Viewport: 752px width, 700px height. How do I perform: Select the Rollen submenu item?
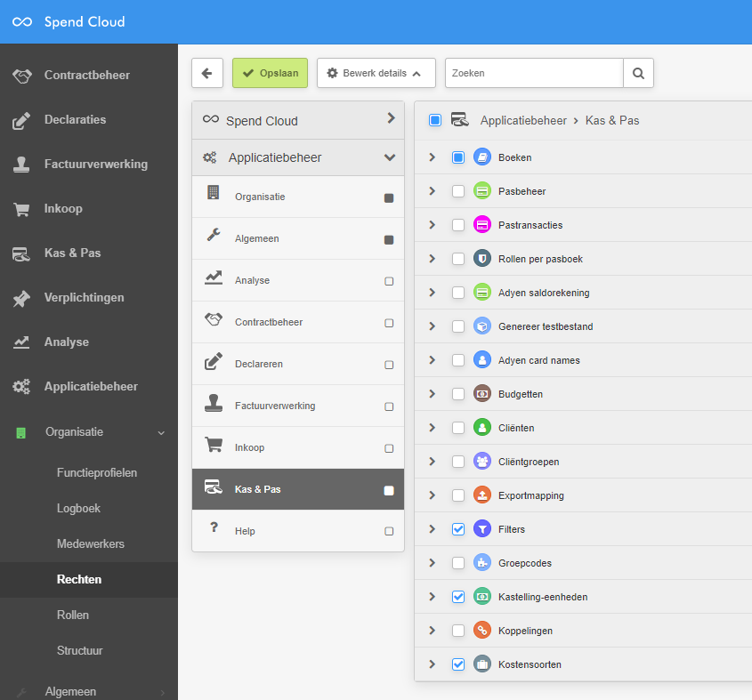coord(73,616)
